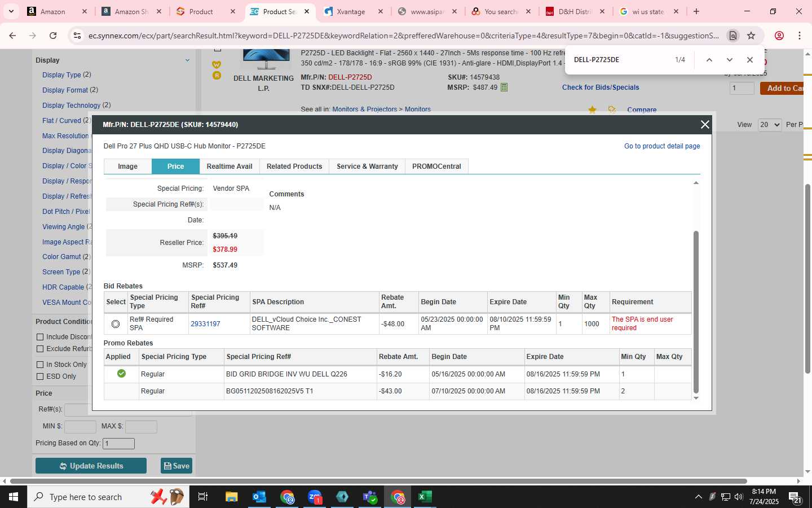The image size is (812, 508).
Task: Show hidden system tray icons
Action: (698, 497)
